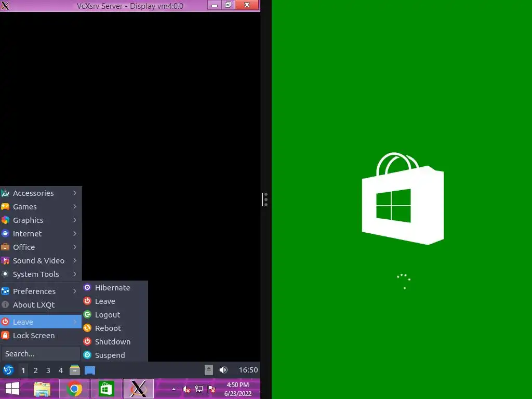This screenshot has width=532, height=399.
Task: Select Lock Screen menu entry
Action: (41, 336)
